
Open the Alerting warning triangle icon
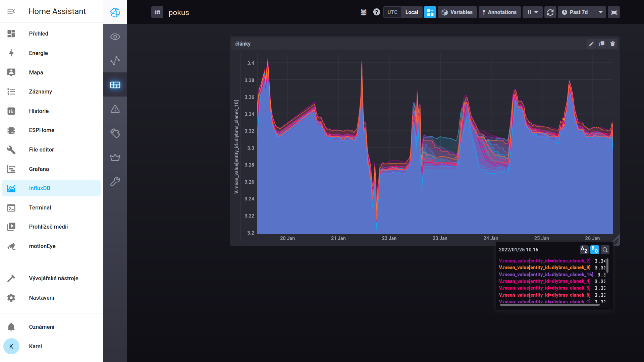pos(115,109)
